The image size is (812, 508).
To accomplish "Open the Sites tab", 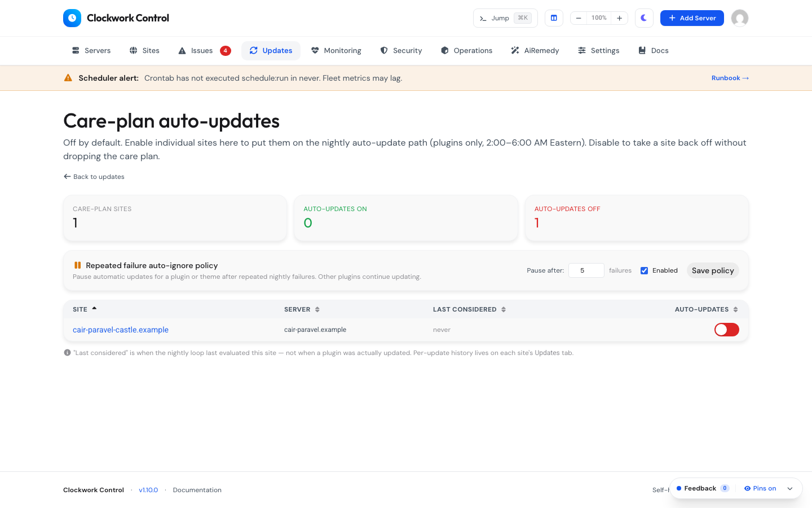I will click(144, 51).
